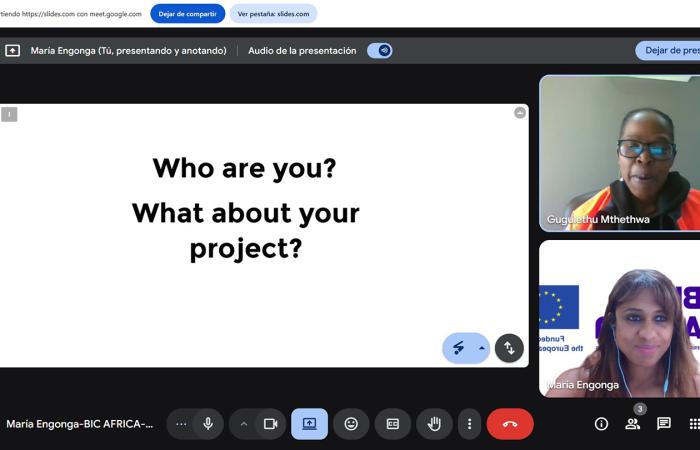Screen dimensions: 700x450
Task: Open the emoji reactions
Action: click(351, 424)
